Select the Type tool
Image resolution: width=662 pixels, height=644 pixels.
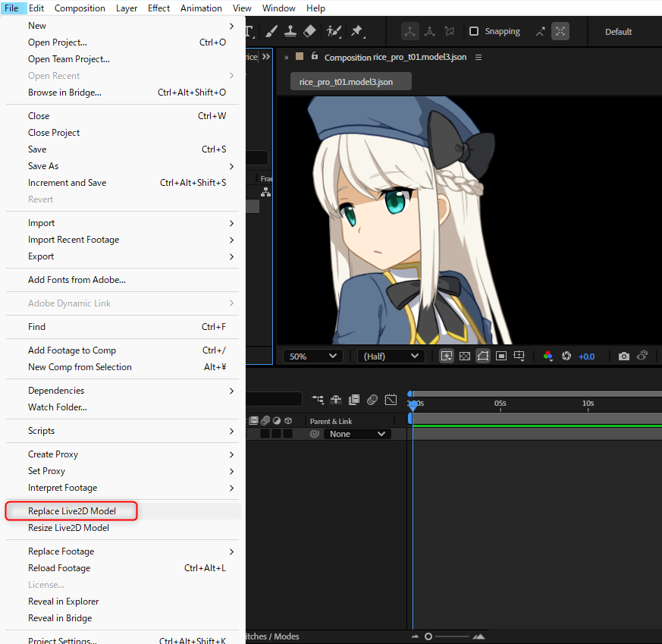249,31
